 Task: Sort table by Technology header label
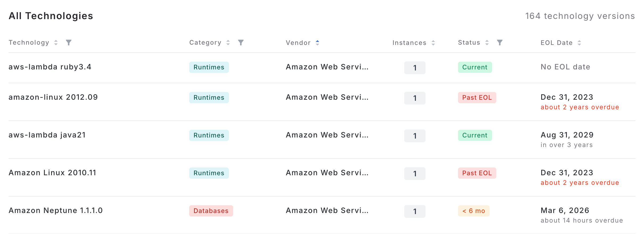tap(29, 43)
